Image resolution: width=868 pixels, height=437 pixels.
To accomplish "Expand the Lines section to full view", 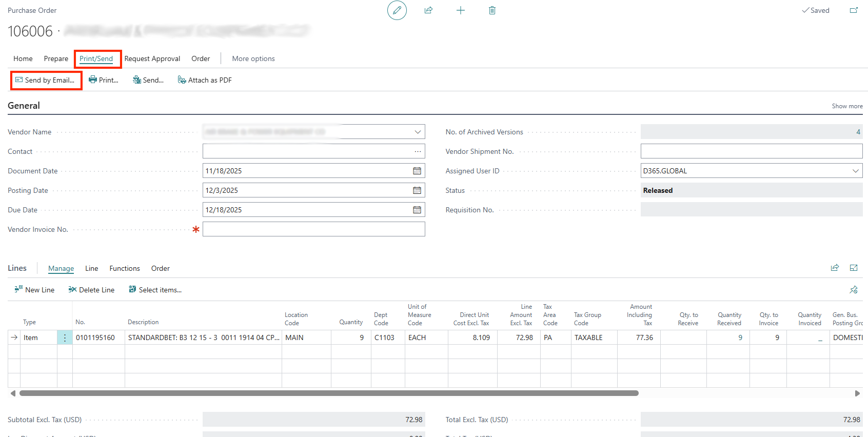I will pyautogui.click(x=854, y=268).
